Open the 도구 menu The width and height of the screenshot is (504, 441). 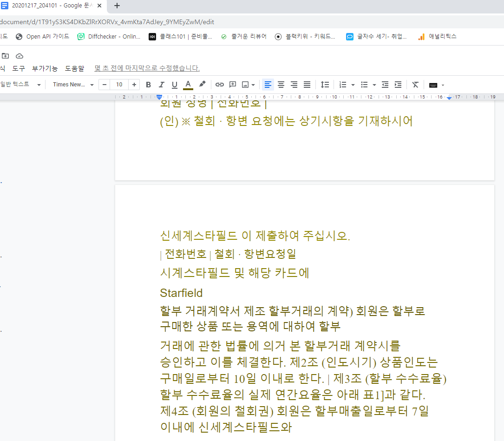pyautogui.click(x=19, y=68)
